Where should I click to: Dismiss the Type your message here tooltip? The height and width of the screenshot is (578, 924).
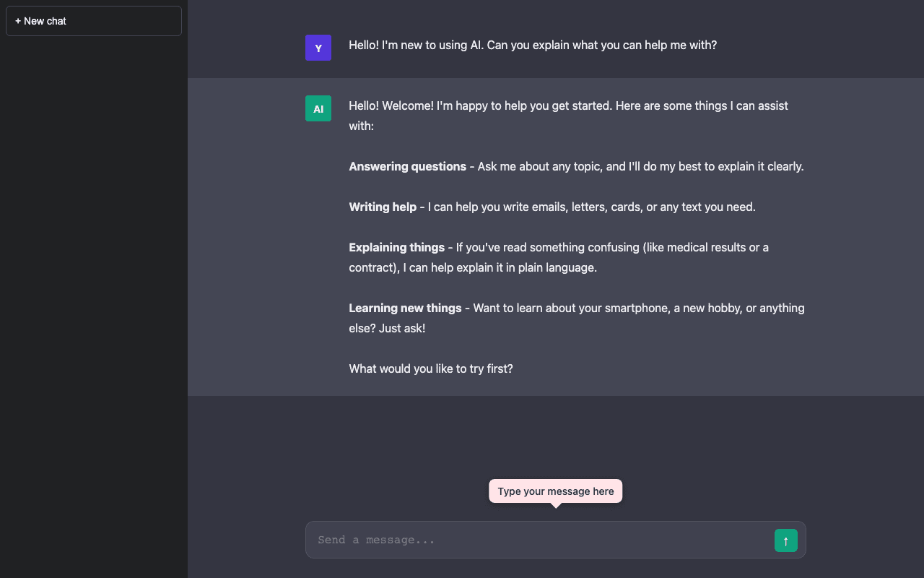(555, 491)
